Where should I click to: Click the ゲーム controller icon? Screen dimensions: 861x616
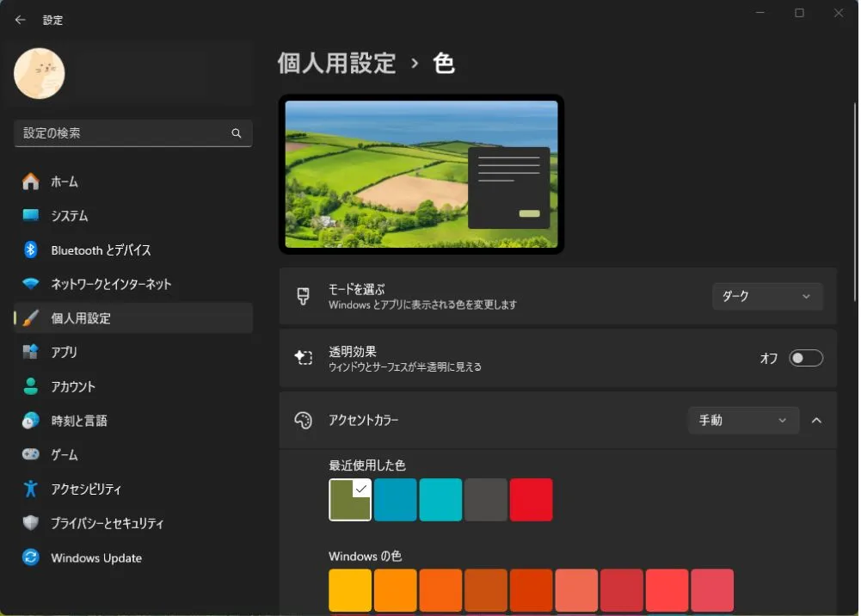(x=31, y=454)
